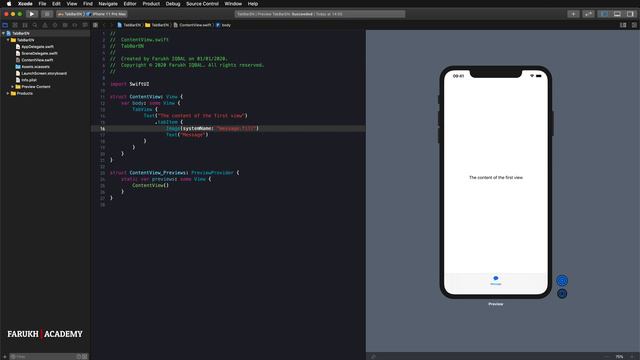Expand the Preview Content folder
Image resolution: width=640 pixels, height=360 pixels.
coord(13,87)
